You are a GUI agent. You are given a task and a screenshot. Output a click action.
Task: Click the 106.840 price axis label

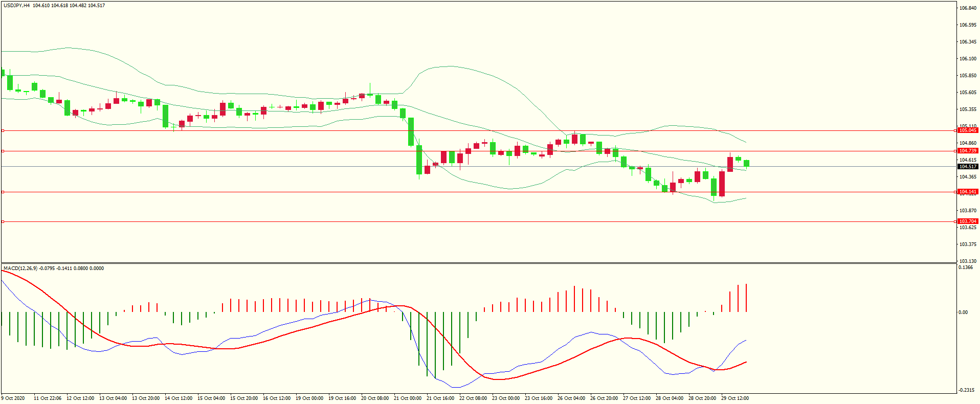[968, 8]
